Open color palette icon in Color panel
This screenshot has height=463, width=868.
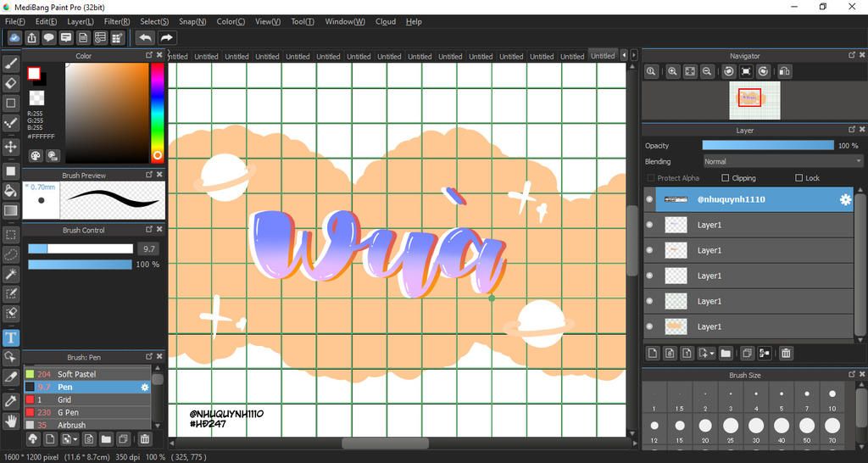36,156
